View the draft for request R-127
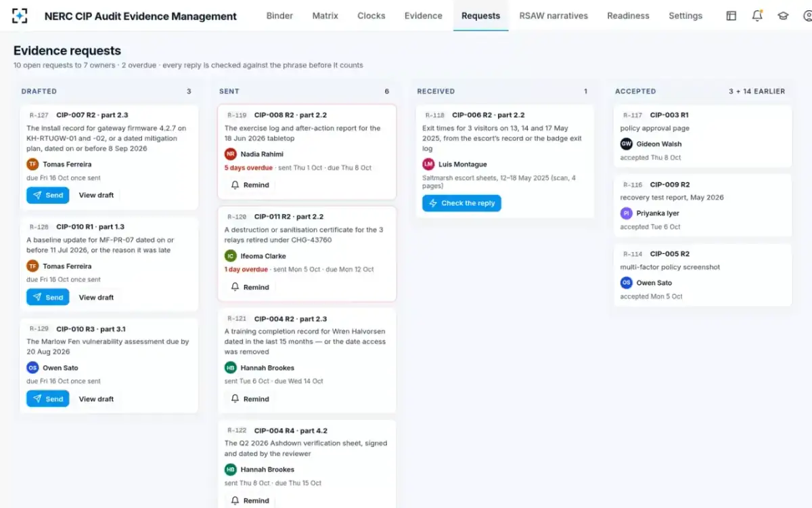 96,195
